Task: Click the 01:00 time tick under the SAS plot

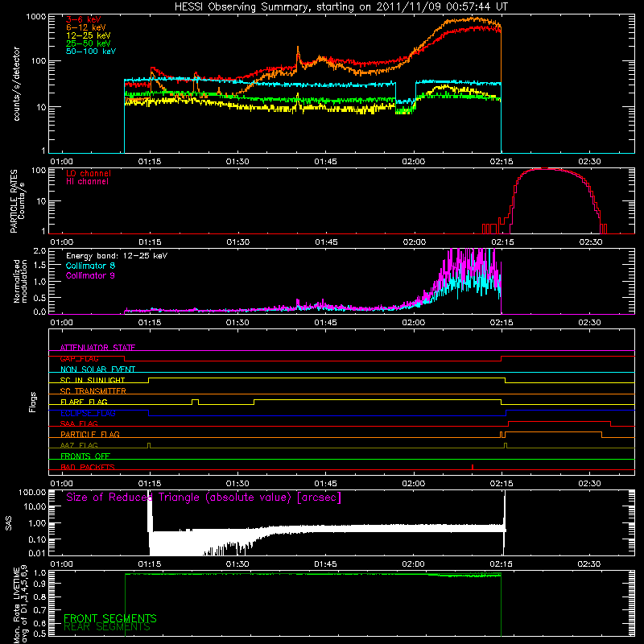Action: coord(62,564)
